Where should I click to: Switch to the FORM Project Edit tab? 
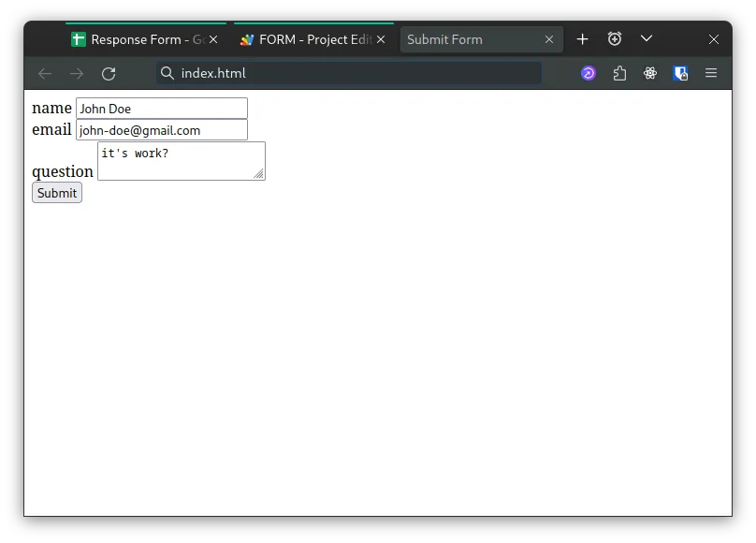[x=309, y=39]
